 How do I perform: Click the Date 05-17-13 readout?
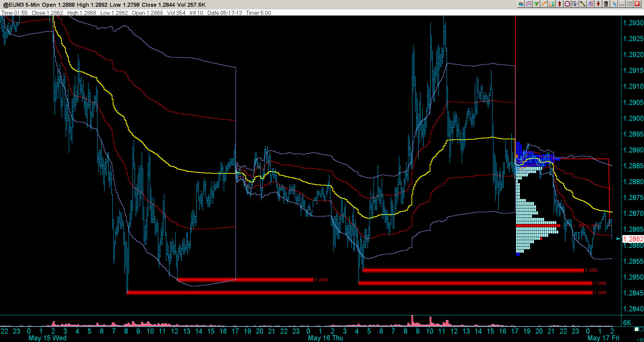click(x=225, y=13)
